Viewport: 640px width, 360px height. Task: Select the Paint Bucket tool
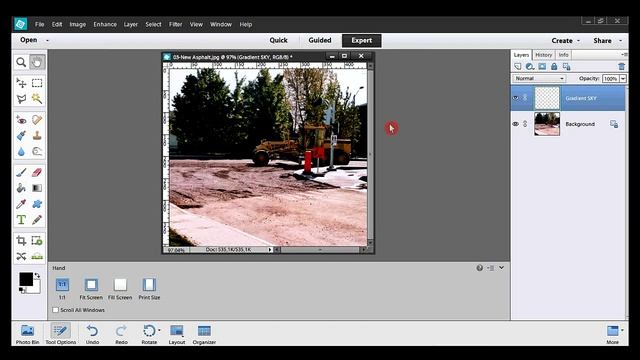click(x=21, y=188)
